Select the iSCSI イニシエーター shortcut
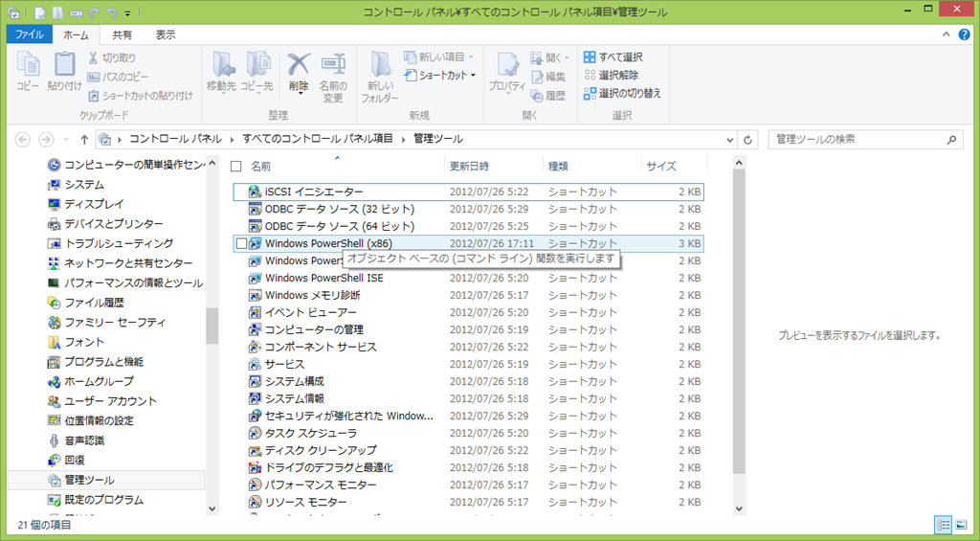 coord(468,192)
